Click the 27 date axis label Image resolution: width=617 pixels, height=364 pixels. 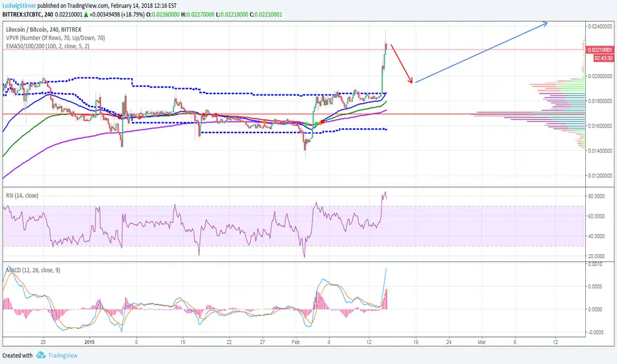(x=262, y=342)
